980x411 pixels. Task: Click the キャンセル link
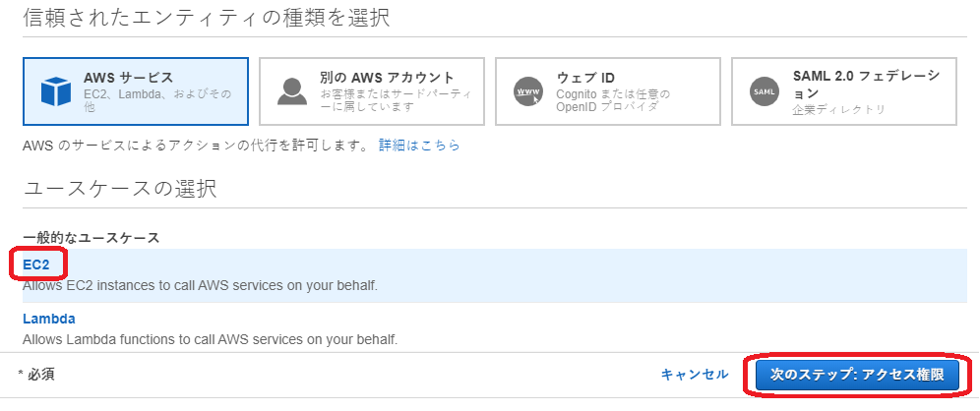(x=695, y=375)
